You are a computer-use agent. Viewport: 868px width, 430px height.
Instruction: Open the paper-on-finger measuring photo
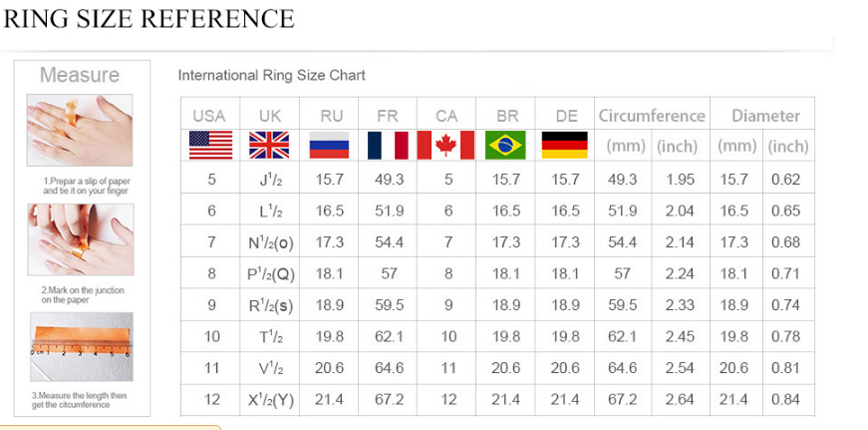(x=80, y=131)
